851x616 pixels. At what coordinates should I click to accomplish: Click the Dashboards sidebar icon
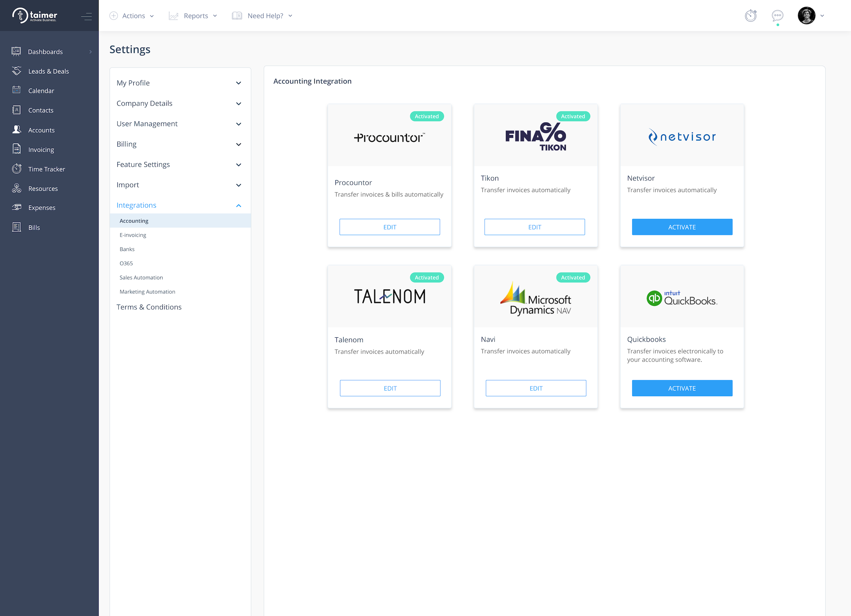tap(16, 51)
